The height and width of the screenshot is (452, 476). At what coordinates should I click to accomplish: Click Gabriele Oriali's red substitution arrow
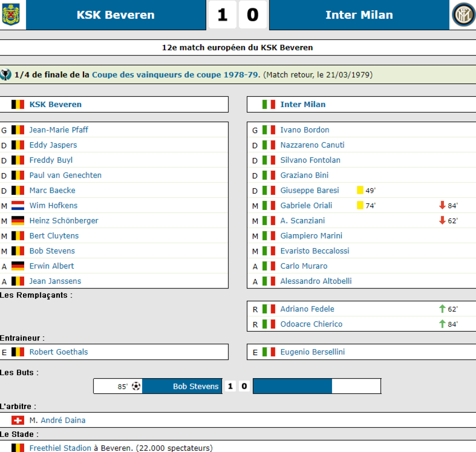coord(442,205)
